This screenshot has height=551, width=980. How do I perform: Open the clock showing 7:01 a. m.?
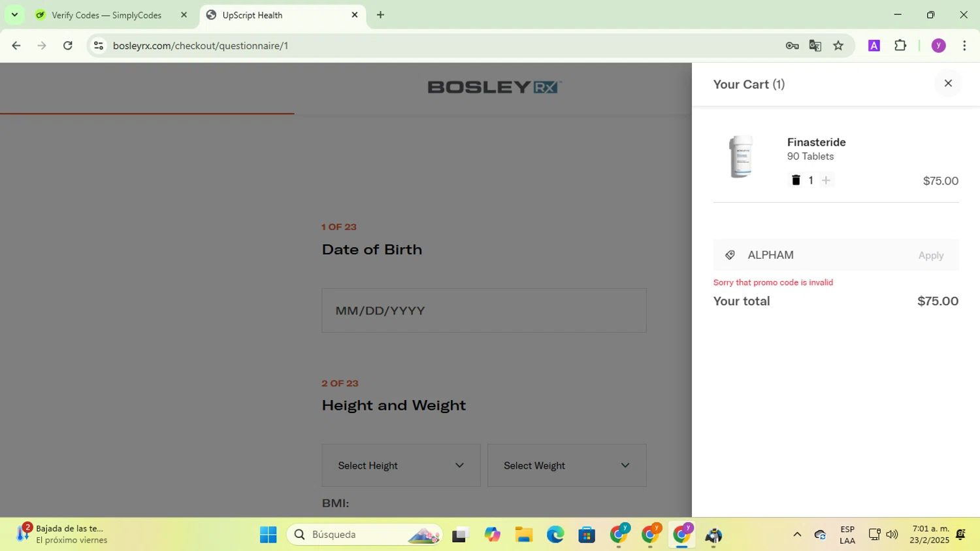click(930, 535)
